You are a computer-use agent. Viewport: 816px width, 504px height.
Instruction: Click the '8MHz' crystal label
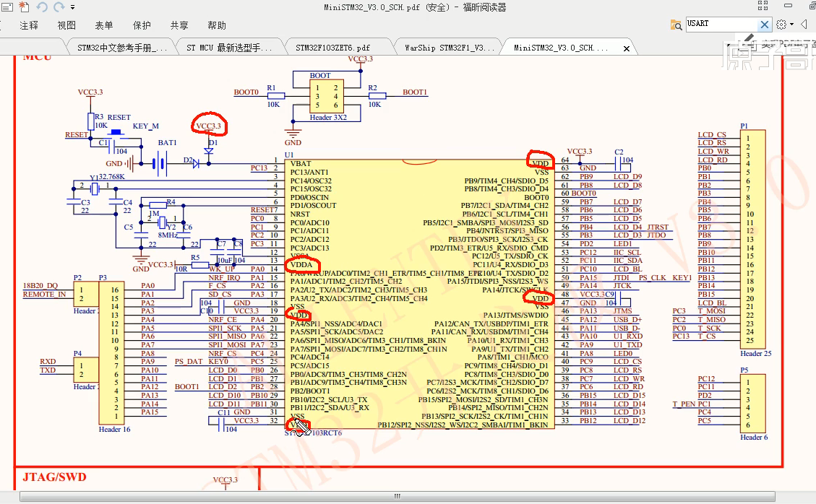168,235
